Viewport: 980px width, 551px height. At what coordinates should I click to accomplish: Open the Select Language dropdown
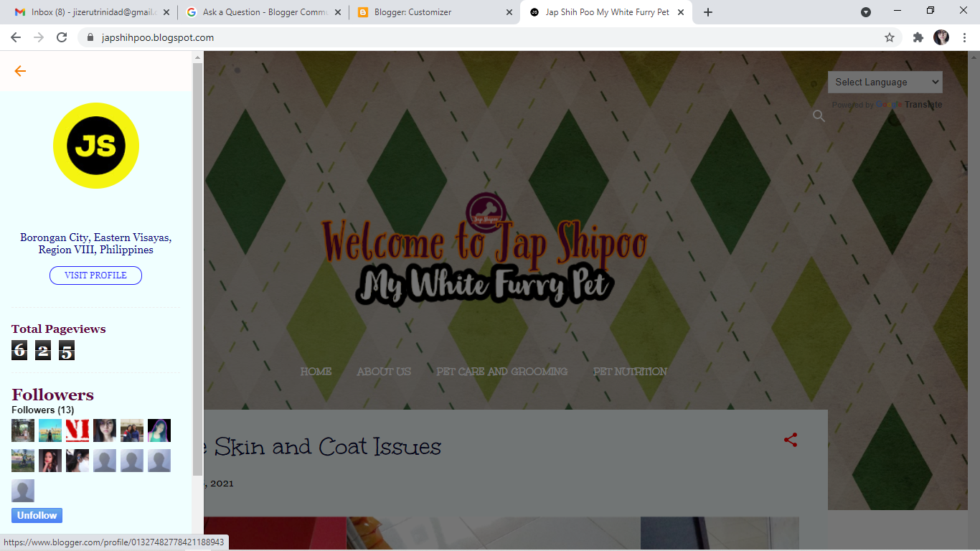[885, 83]
